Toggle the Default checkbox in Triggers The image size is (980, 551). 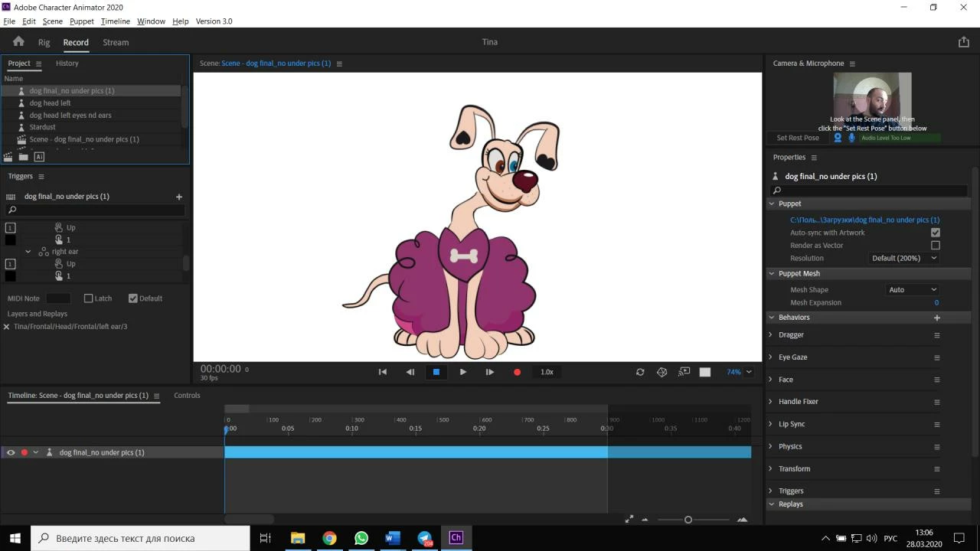(x=133, y=298)
